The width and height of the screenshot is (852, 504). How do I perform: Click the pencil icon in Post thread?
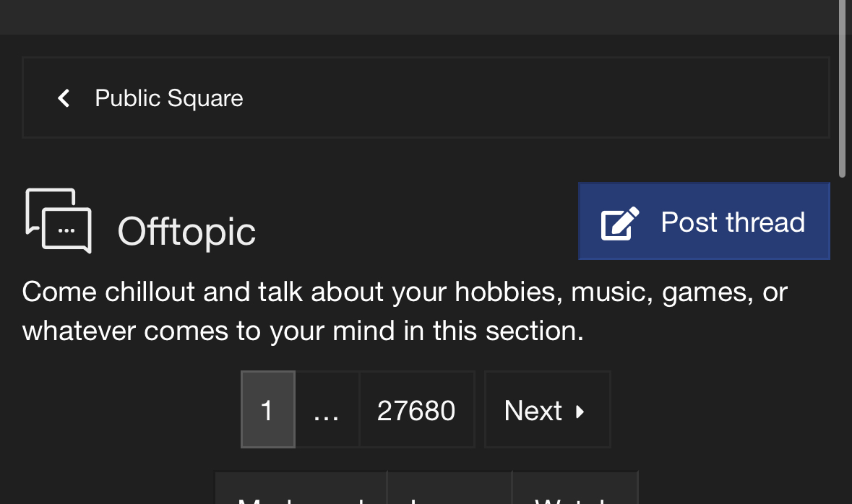[620, 222]
